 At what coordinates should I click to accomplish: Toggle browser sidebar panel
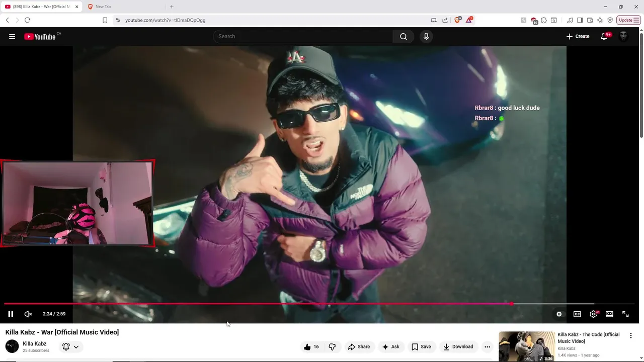pos(580,20)
